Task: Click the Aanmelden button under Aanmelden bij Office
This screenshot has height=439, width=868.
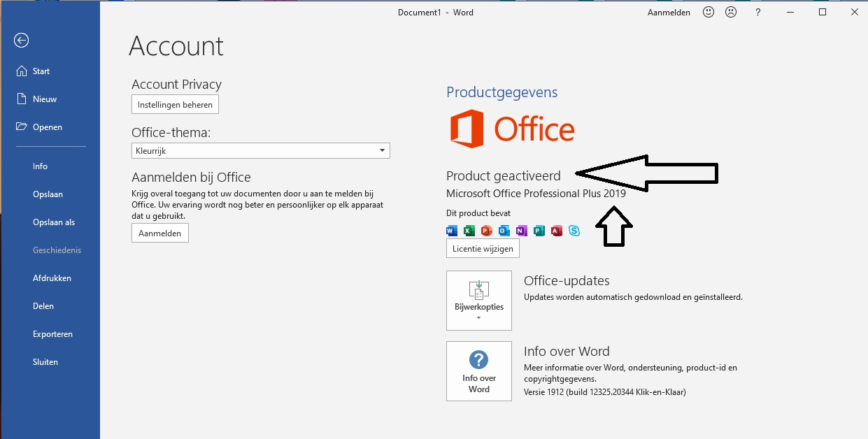Action: coord(159,233)
